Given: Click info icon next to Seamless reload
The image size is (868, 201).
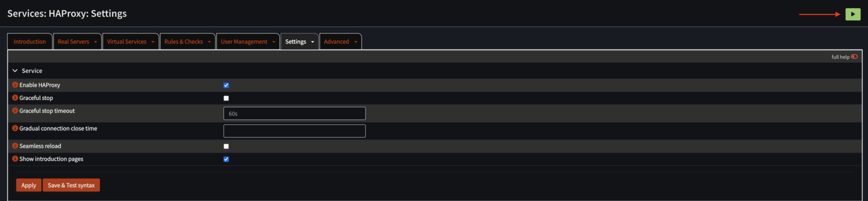Looking at the screenshot, I should coord(15,146).
